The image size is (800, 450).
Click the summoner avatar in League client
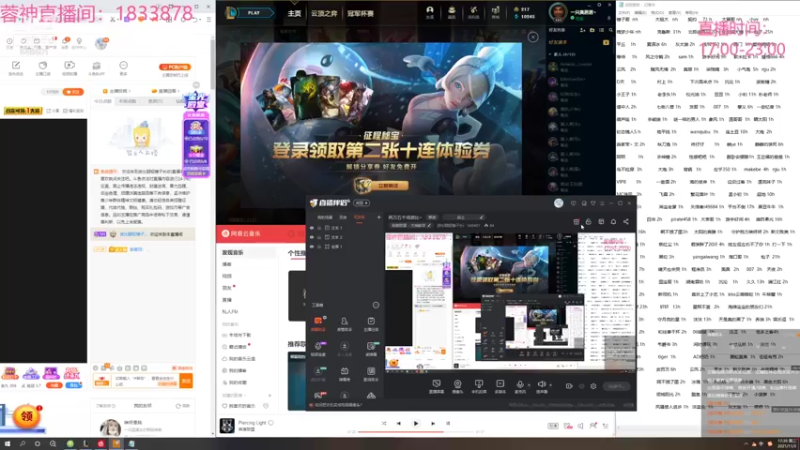click(558, 12)
